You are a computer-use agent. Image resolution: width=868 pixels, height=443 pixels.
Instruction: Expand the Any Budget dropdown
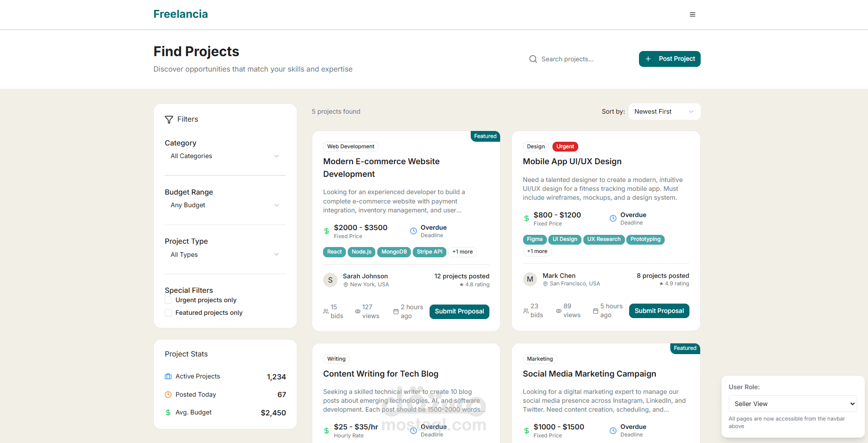[225, 205]
